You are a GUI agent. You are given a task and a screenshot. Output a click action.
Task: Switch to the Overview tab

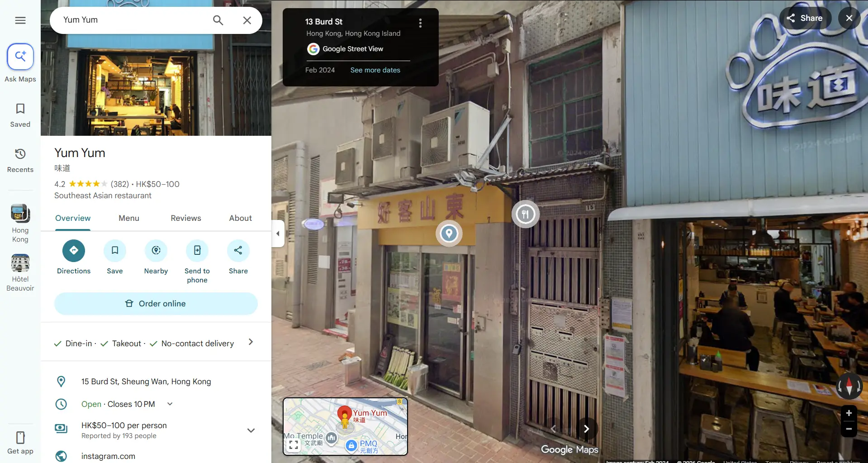pos(73,218)
